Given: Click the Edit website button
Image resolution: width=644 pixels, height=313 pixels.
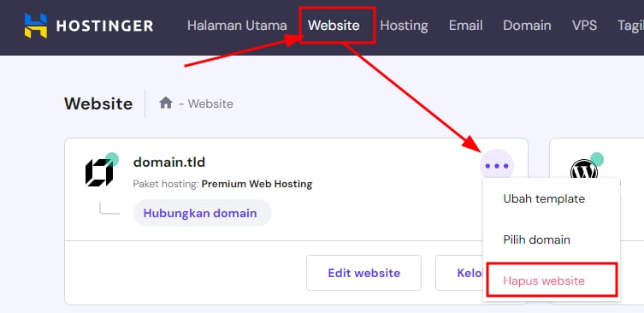Looking at the screenshot, I should (363, 273).
